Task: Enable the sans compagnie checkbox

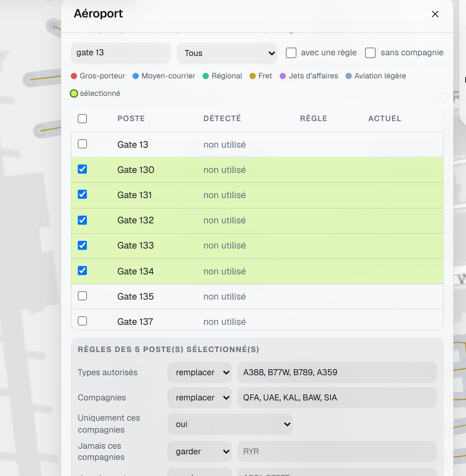Action: pyautogui.click(x=370, y=53)
